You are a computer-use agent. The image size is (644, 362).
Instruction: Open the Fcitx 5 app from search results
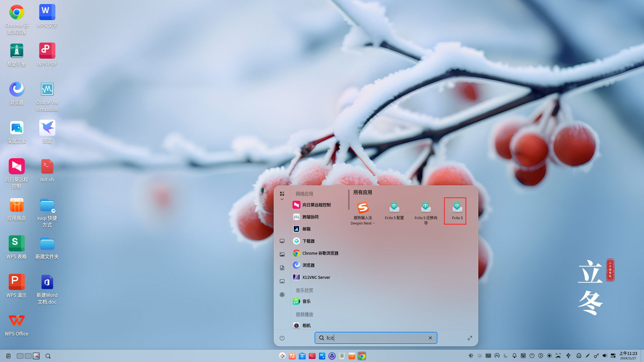tap(457, 211)
